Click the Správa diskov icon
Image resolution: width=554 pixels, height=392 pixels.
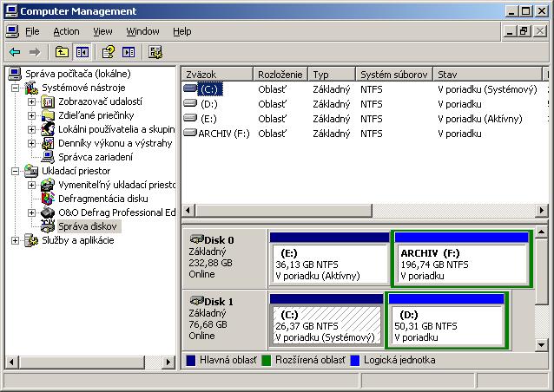pos(48,226)
